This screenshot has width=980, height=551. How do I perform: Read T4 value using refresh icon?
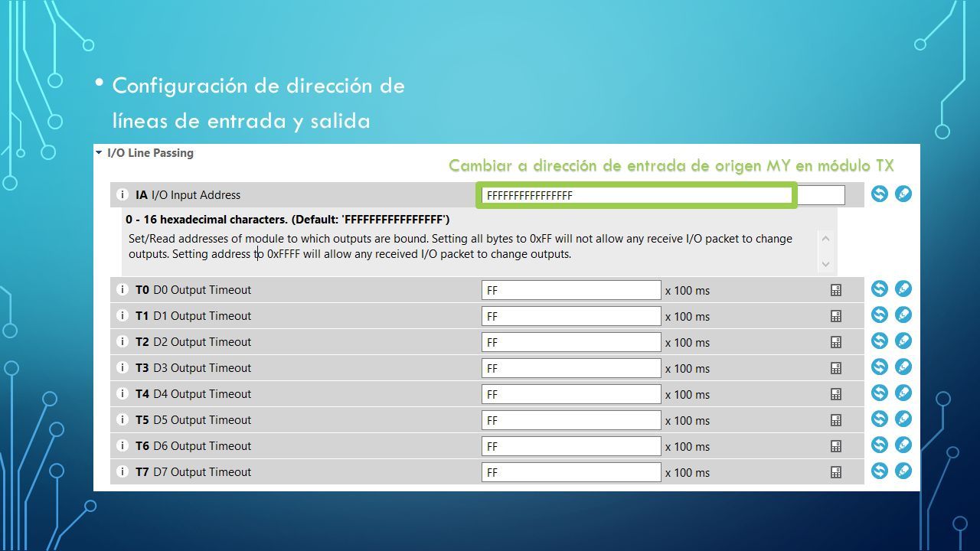click(x=880, y=393)
